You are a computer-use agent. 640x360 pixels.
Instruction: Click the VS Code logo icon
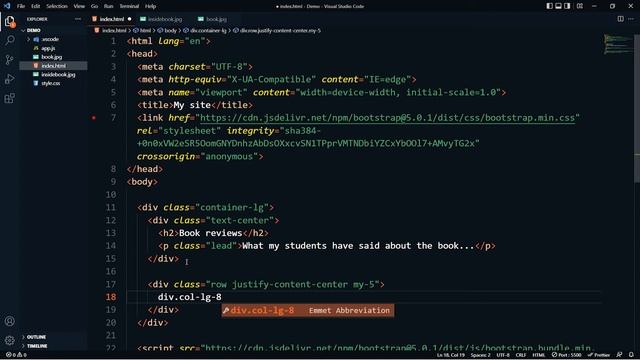(x=7, y=6)
